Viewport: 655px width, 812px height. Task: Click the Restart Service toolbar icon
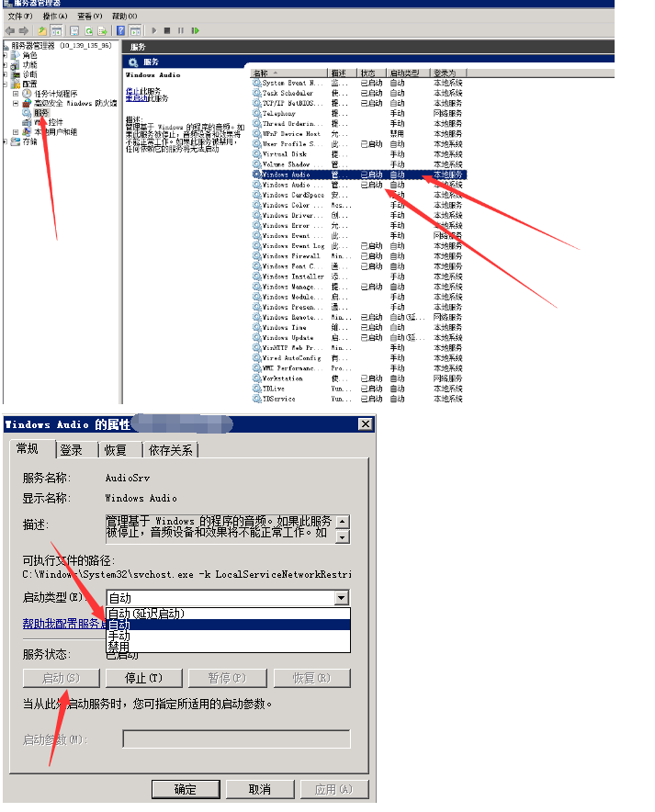(x=195, y=30)
